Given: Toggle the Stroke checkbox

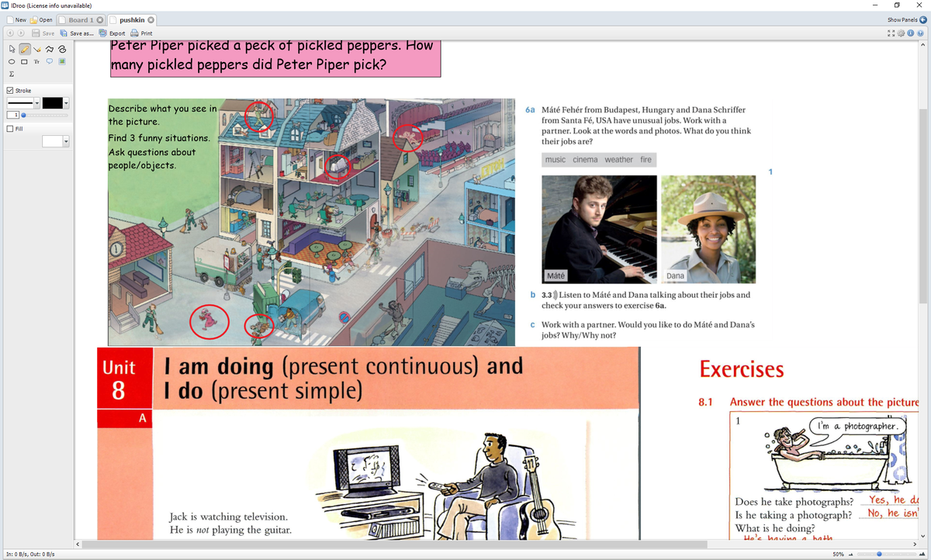Looking at the screenshot, I should (9, 91).
